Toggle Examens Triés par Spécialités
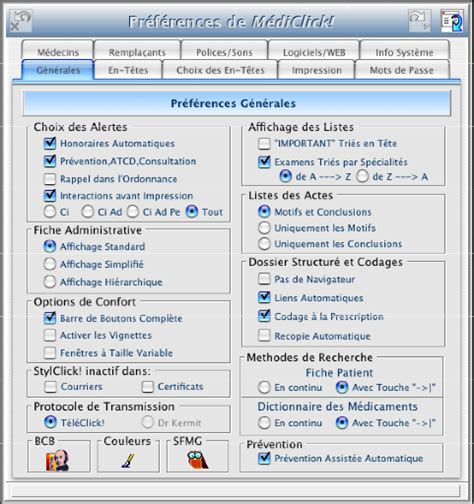The image size is (474, 504). coord(264,162)
